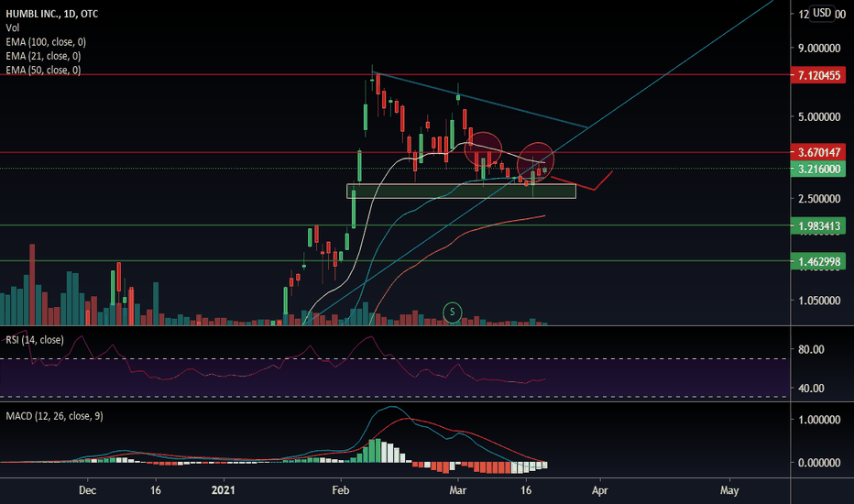This screenshot has height=504, width=854.
Task: Click the May label on time axis
Action: coord(729,490)
